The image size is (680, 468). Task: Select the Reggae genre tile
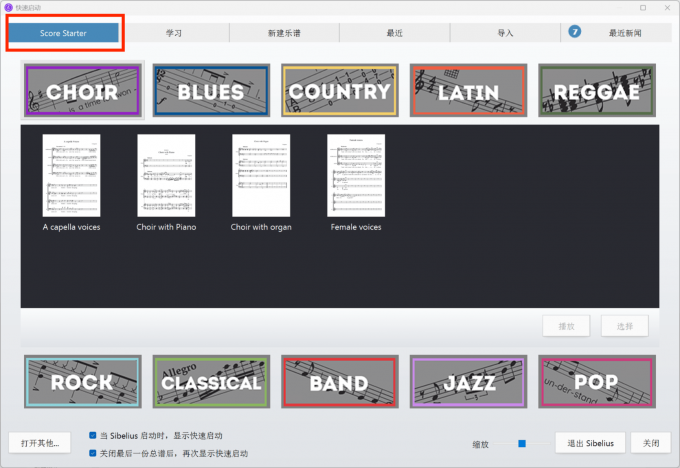[x=596, y=91]
